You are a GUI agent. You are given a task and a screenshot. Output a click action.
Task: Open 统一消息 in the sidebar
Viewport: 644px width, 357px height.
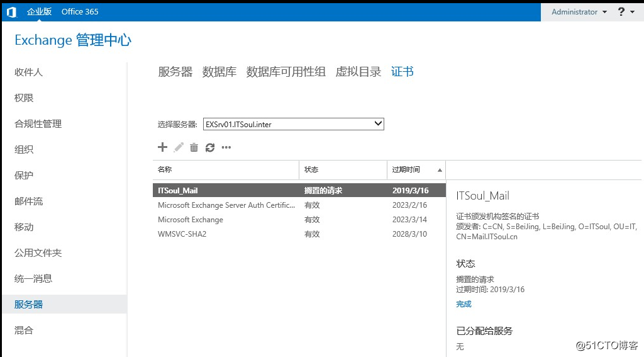33,278
